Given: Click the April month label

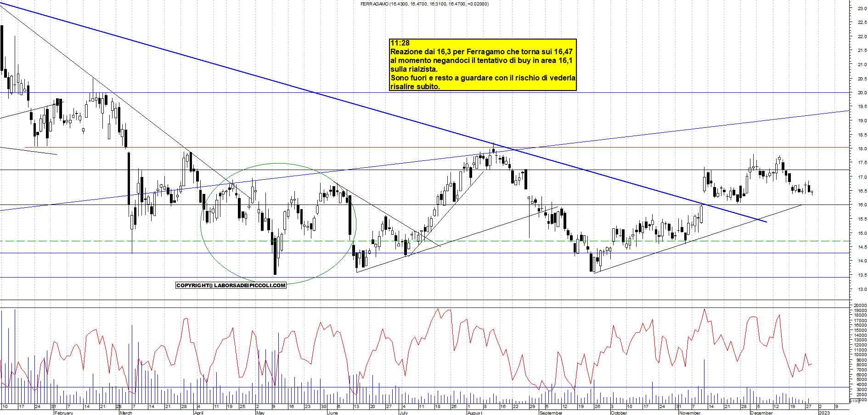Looking at the screenshot, I should (198, 413).
